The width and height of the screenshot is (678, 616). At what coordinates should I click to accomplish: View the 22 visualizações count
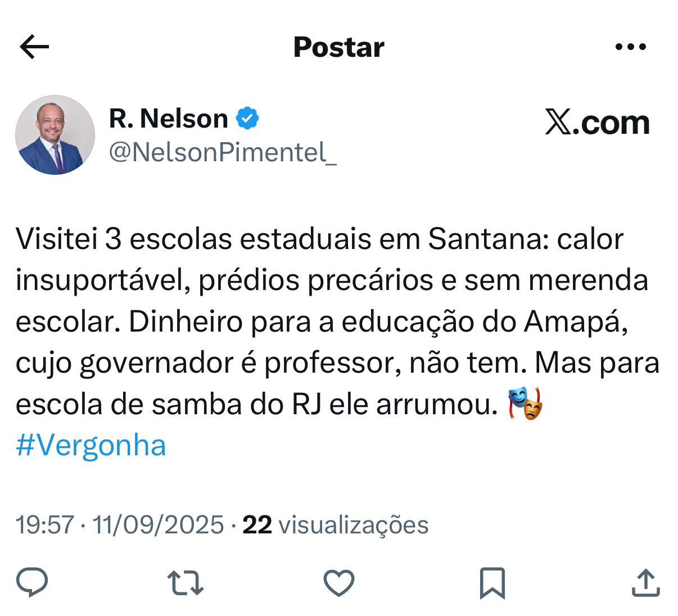(x=335, y=525)
